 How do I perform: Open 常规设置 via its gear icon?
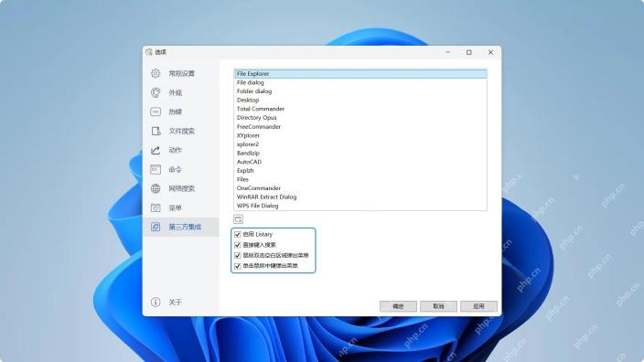[x=156, y=73]
